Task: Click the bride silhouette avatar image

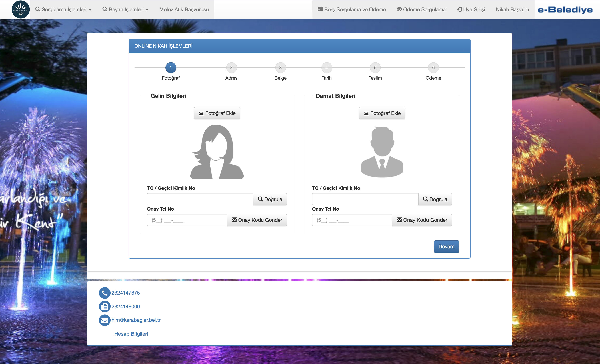Action: (217, 152)
